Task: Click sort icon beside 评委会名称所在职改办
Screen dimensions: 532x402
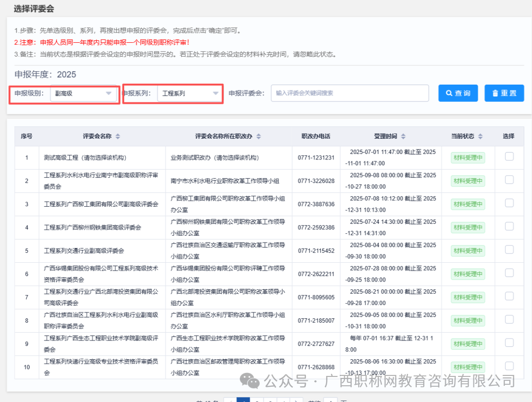Action: click(x=259, y=136)
